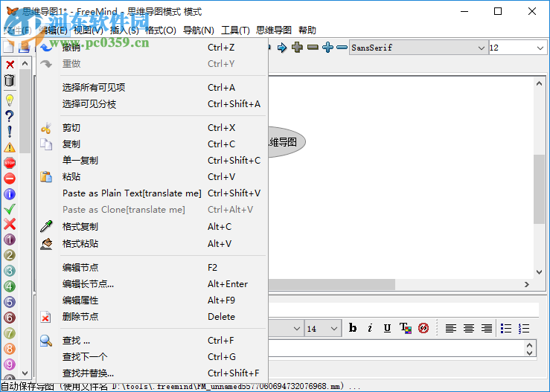This screenshot has width=550, height=392.
Task: Click the red X remove-last-icon button in sidebar
Action: (x=10, y=65)
